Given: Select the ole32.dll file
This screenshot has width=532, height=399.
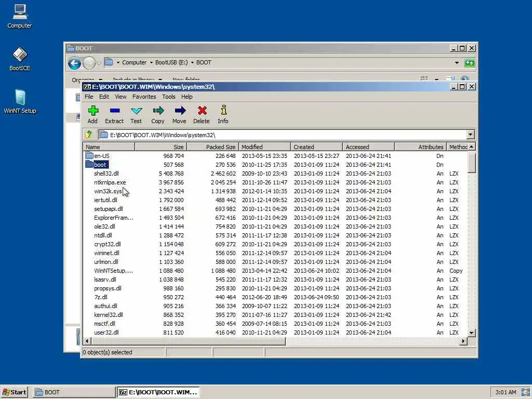Looking at the screenshot, I should 104,227.
